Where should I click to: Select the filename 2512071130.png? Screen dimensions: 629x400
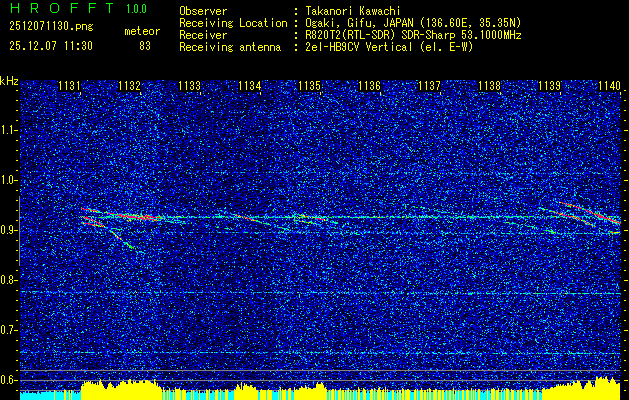[51, 27]
